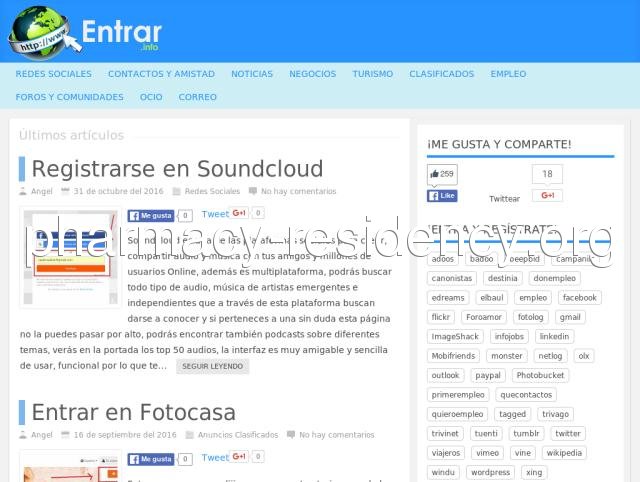The image size is (640, 482).
Task: Select the linkedin tag
Action: click(554, 337)
